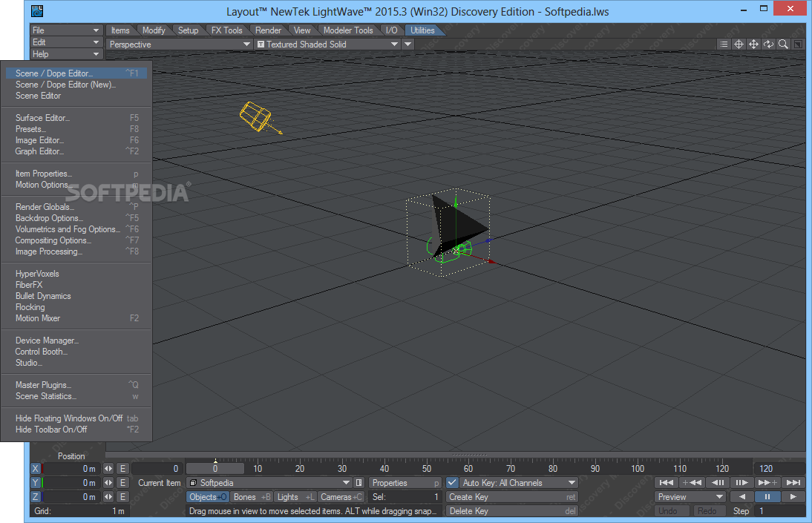Switch to the FX Tools tab

tap(227, 30)
